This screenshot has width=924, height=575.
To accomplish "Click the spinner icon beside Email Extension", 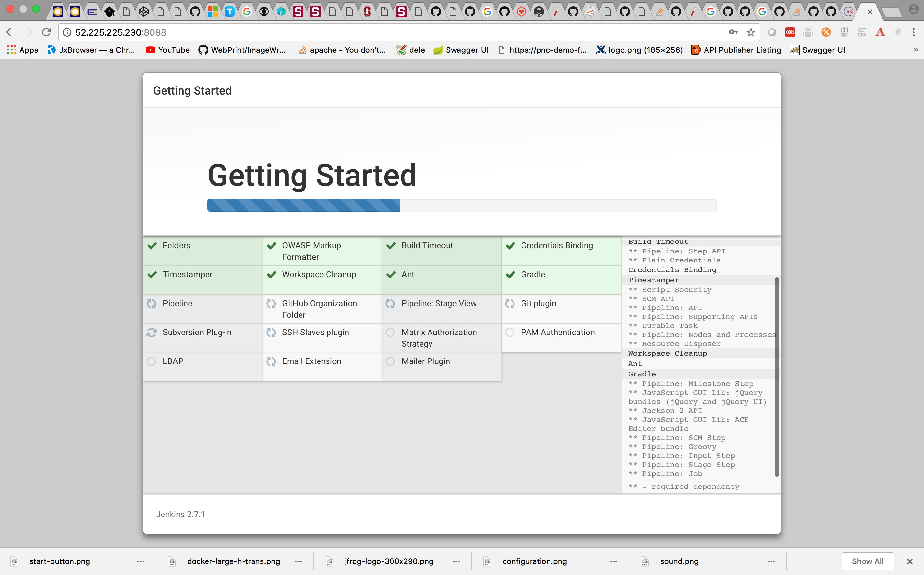I will coord(271,361).
